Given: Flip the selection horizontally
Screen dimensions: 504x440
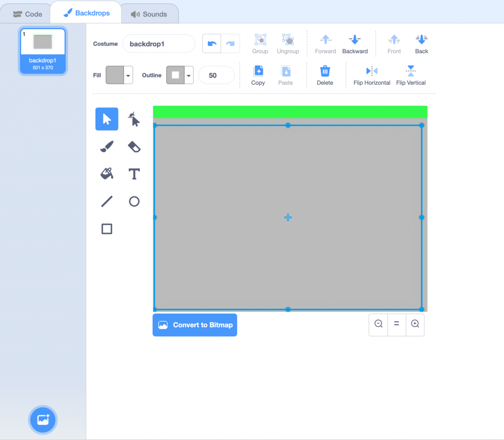Looking at the screenshot, I should [372, 75].
